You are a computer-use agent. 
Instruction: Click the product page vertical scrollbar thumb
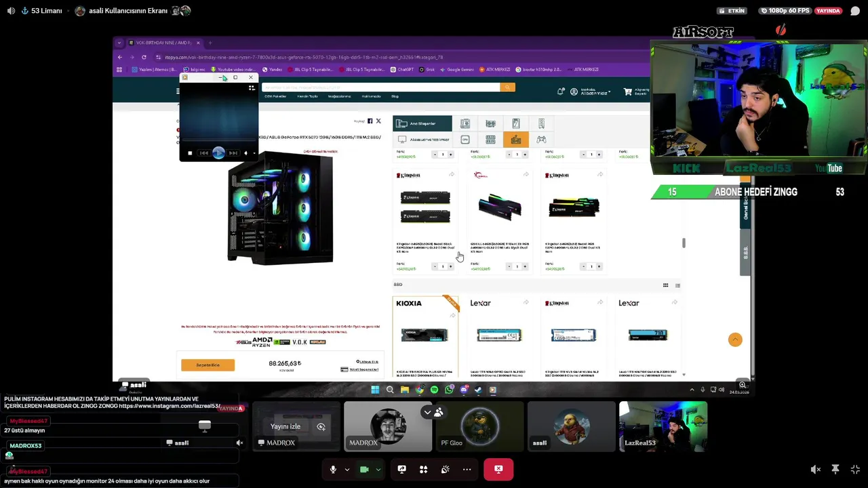coord(684,243)
